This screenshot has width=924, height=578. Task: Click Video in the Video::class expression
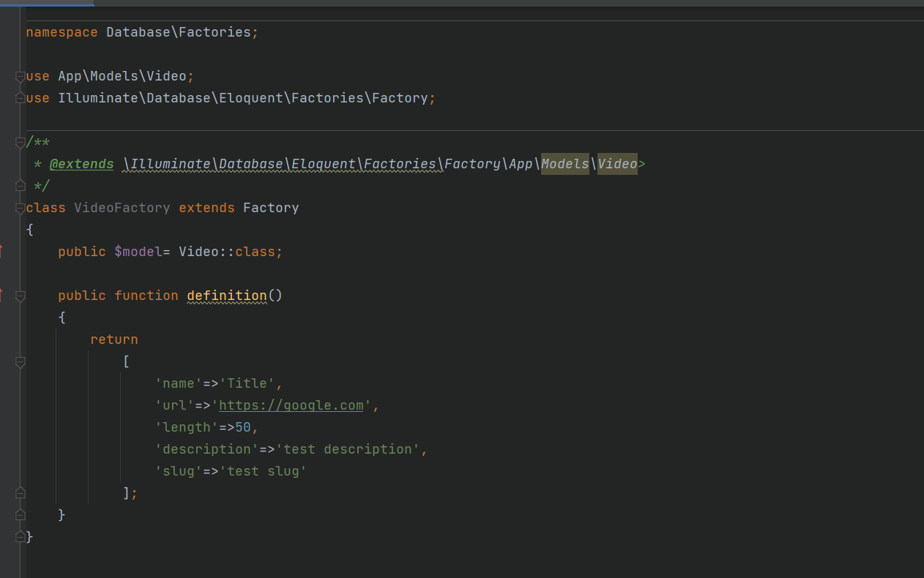coord(198,252)
